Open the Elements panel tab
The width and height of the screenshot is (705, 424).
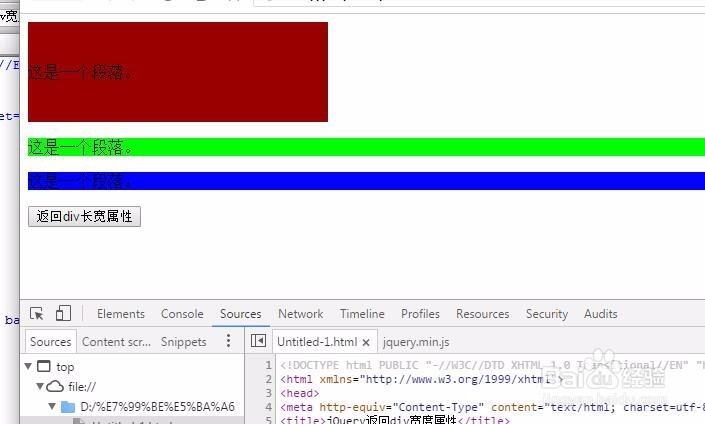[121, 314]
